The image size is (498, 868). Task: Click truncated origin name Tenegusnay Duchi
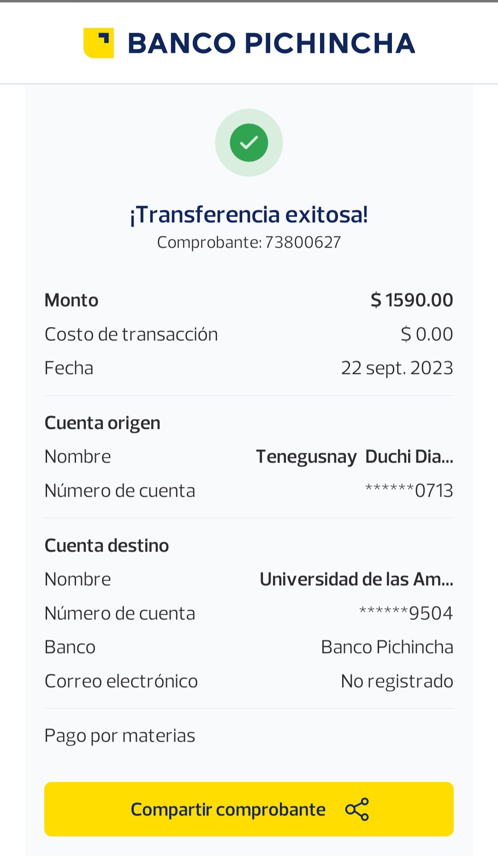354,457
